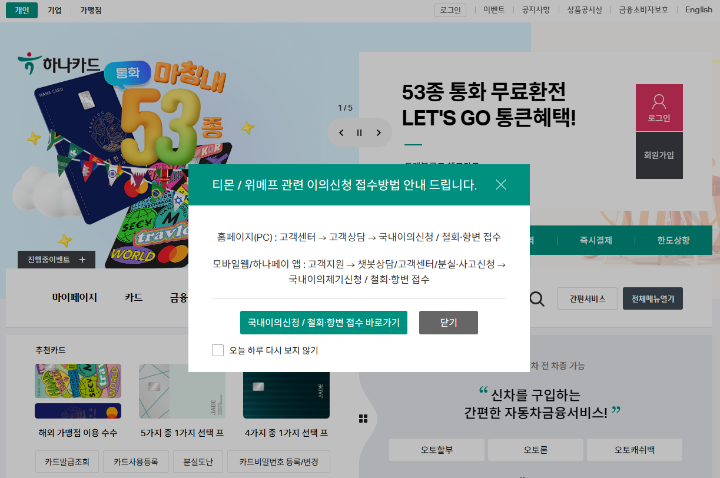The width and height of the screenshot is (720, 478).
Task: Click the red 로그인 user icon tile
Action: click(659, 107)
